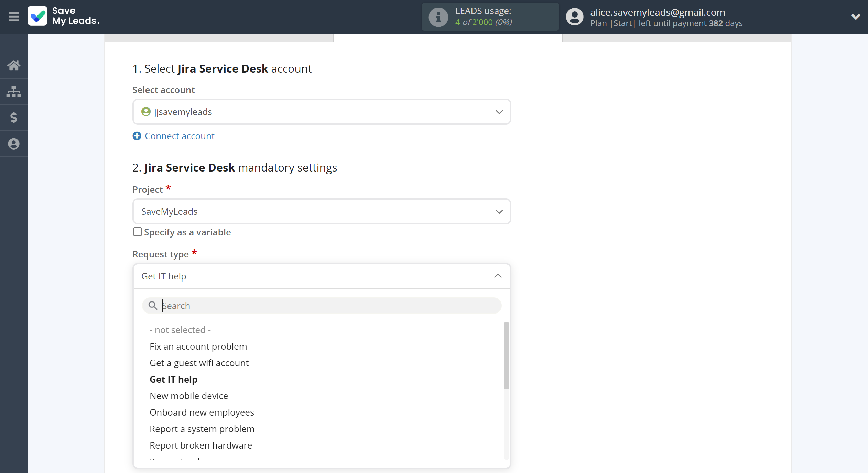Expand the account menu chevron in header
Screen dimensions: 868x473
point(856,16)
